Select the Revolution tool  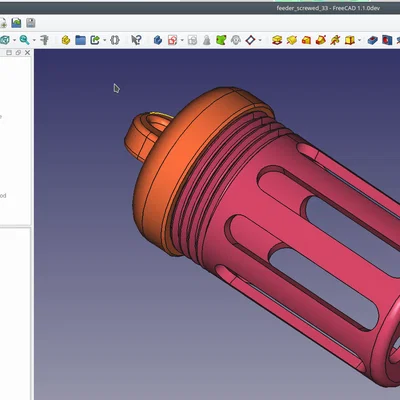pos(292,40)
